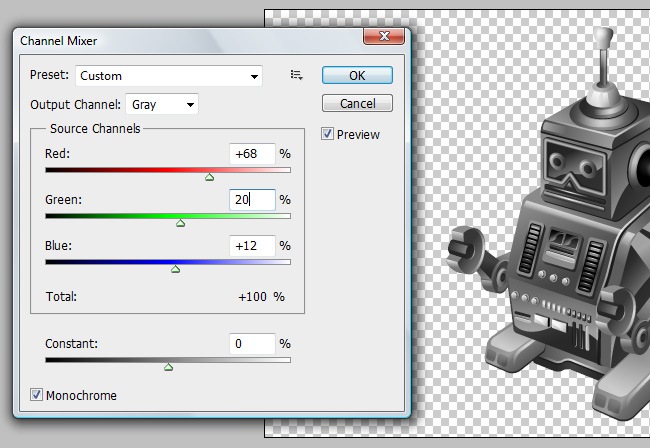The width and height of the screenshot is (650, 448).
Task: Open the preset options menu icon
Action: 296,75
